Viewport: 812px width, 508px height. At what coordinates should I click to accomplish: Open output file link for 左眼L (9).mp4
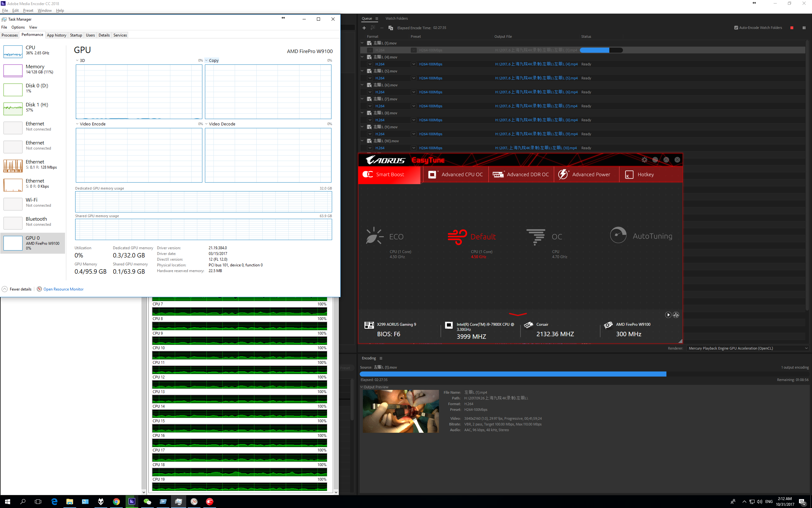coord(536,134)
